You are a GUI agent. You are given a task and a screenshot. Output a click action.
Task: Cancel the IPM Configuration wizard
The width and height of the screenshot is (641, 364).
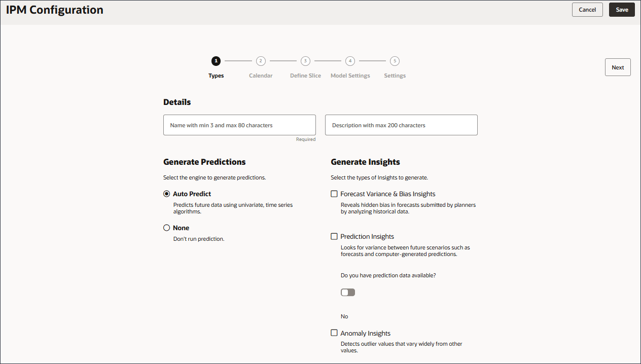[x=587, y=9]
